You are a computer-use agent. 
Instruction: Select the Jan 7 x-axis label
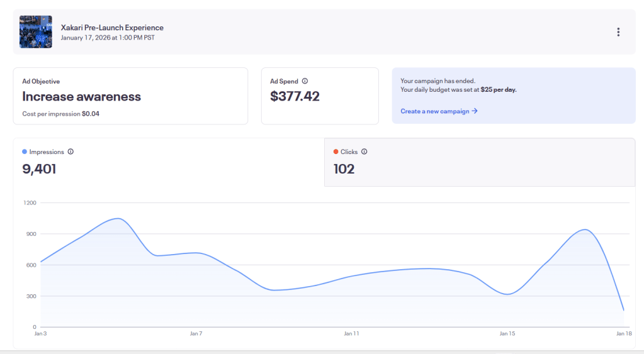coord(196,333)
